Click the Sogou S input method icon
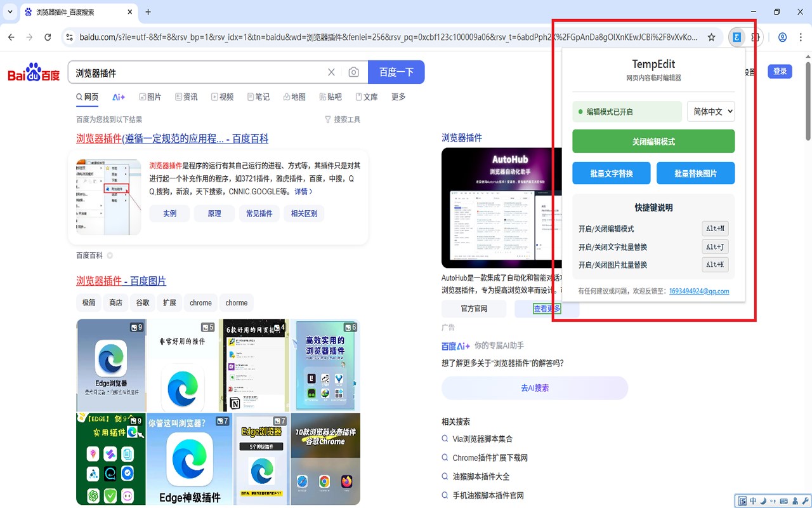Viewport: 812px width, 508px height. pos(742,501)
